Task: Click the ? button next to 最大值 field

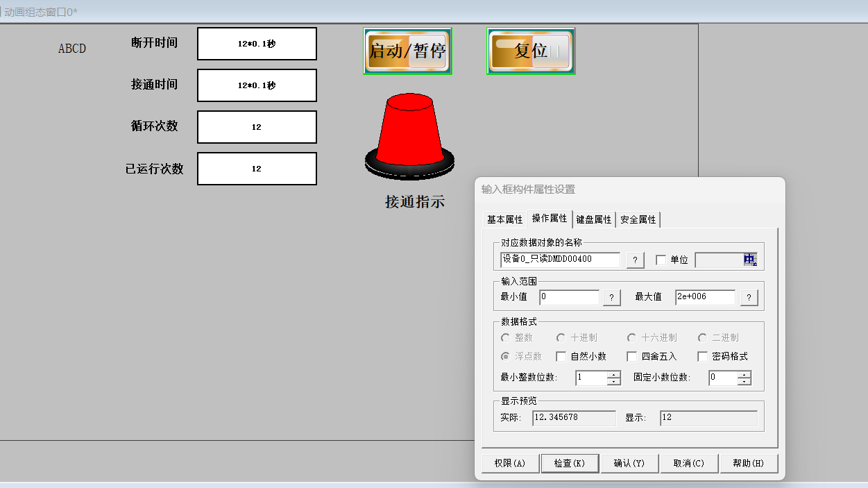Action: click(x=749, y=298)
